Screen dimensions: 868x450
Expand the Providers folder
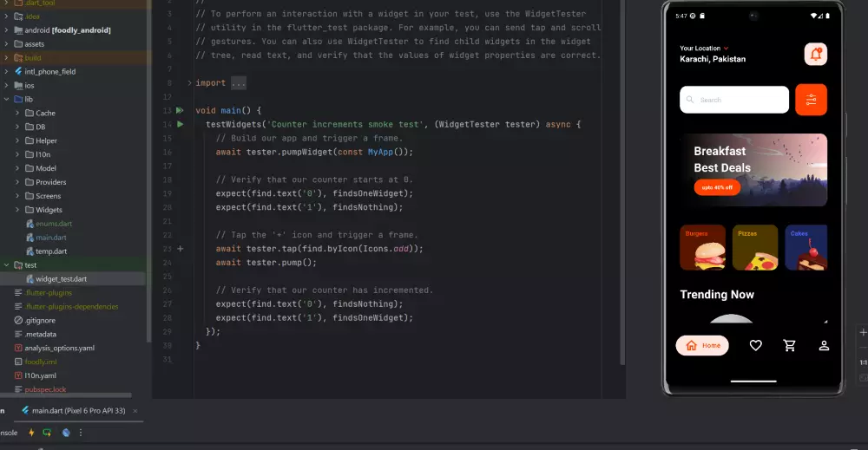pos(17,182)
